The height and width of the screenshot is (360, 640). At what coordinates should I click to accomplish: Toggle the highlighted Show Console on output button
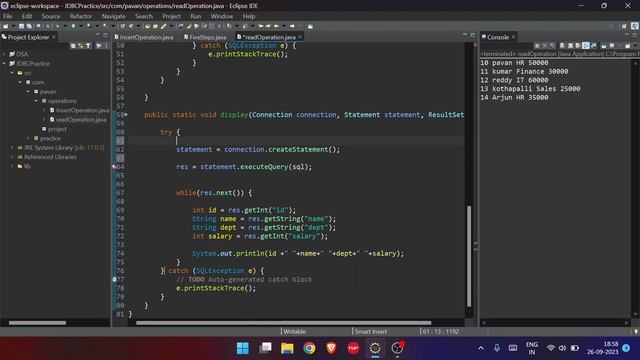(x=586, y=46)
